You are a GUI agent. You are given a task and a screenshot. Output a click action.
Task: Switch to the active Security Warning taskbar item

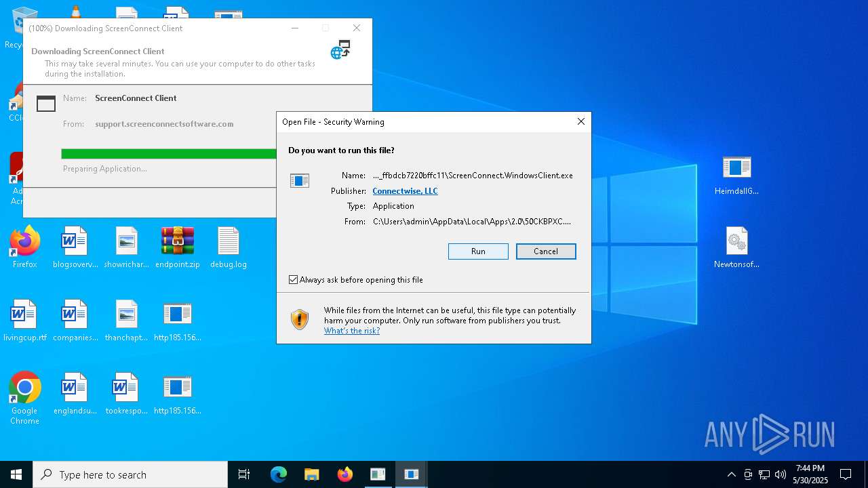pos(411,474)
